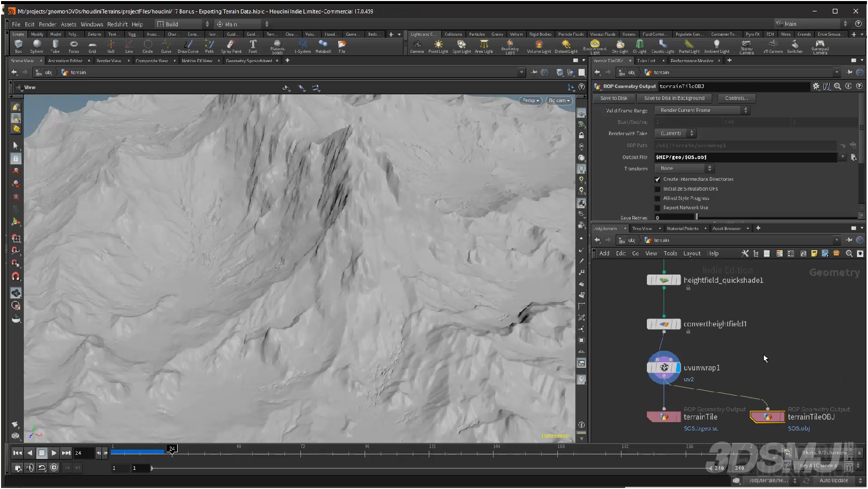Toggle real time playback button
Screen dimensions: 868x489
[54, 468]
